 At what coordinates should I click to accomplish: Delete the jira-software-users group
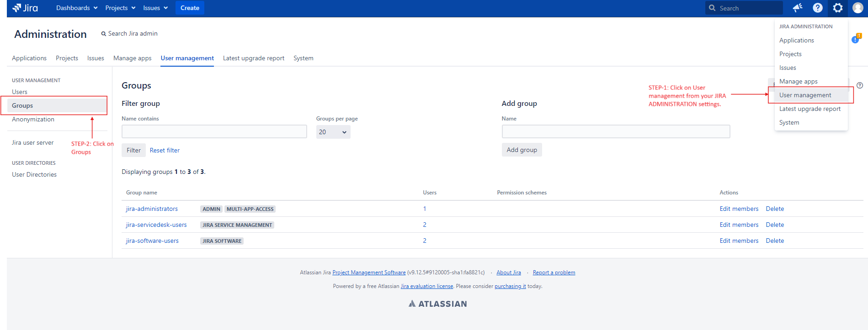775,241
